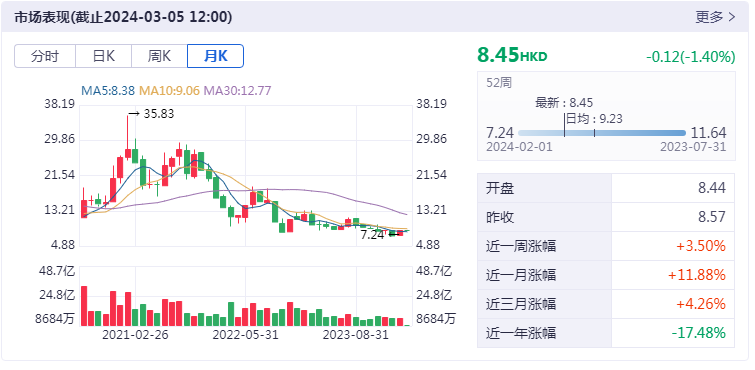The height and width of the screenshot is (370, 755).
Task: Click the 52-week range bar
Action: point(602,133)
